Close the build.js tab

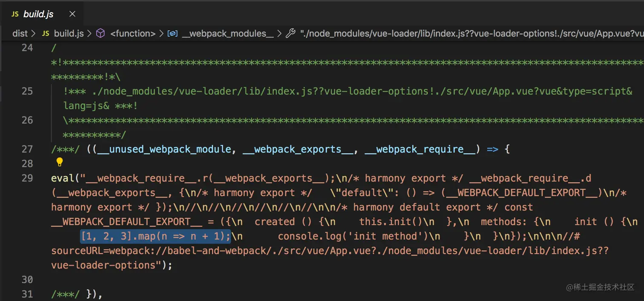[72, 14]
